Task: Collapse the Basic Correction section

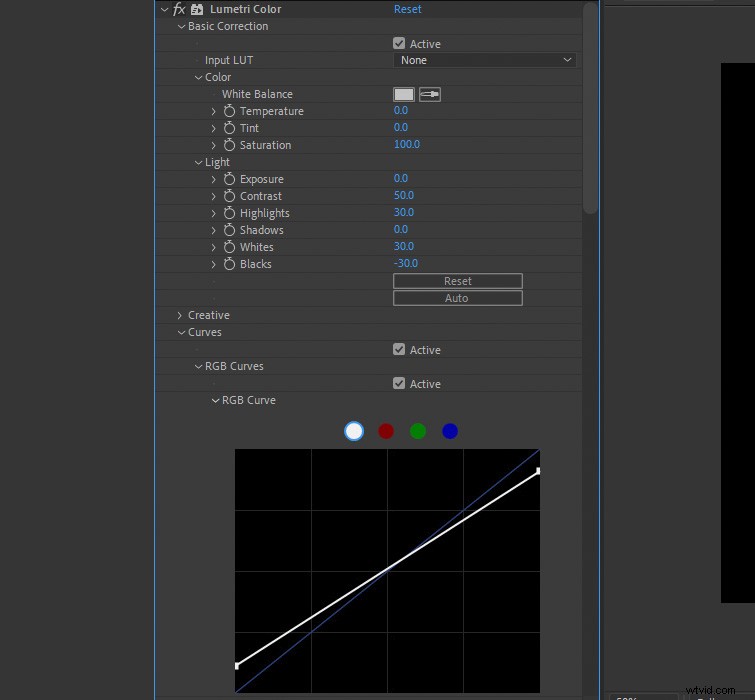Action: [181, 26]
